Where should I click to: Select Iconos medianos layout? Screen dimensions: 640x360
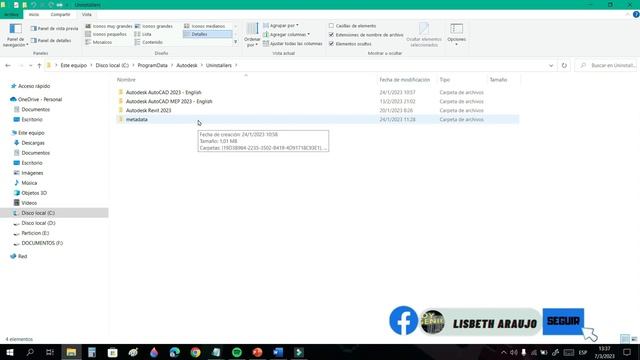point(205,26)
